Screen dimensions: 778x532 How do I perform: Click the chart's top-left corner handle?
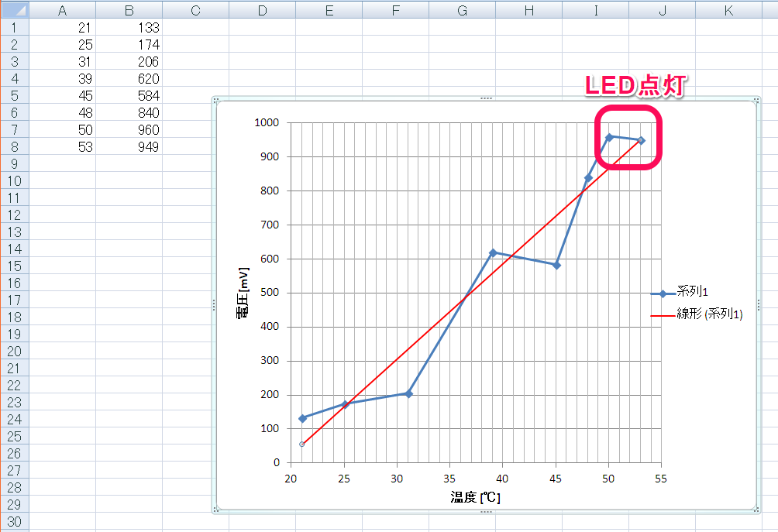tap(215, 100)
